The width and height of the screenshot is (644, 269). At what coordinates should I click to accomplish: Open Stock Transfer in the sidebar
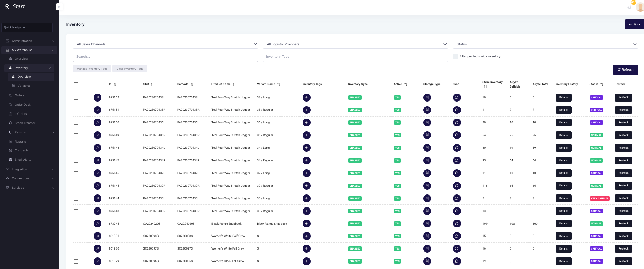pos(25,123)
